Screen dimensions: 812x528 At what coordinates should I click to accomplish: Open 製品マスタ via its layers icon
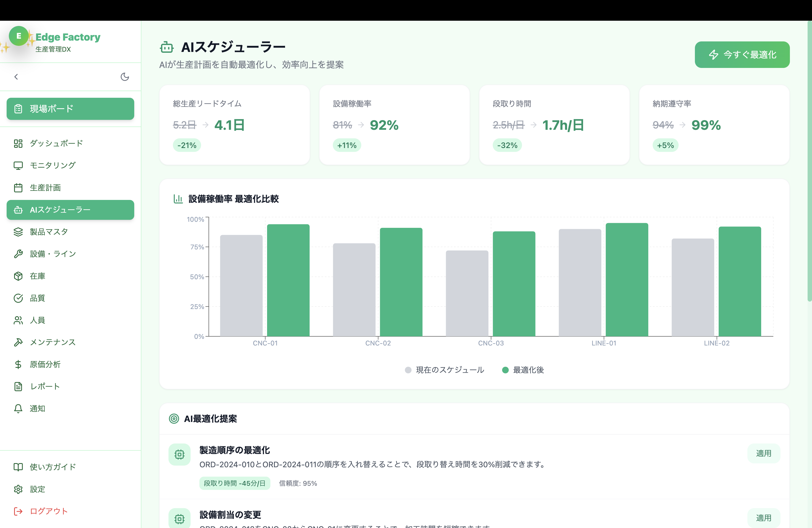(x=18, y=232)
